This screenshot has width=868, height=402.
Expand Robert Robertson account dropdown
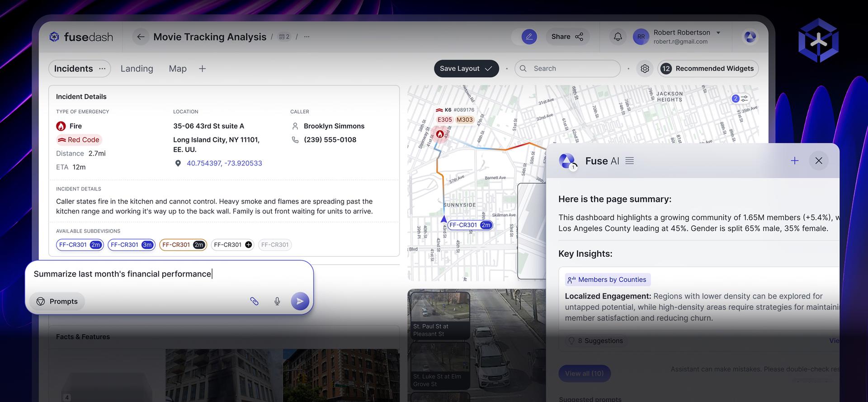[x=718, y=33]
